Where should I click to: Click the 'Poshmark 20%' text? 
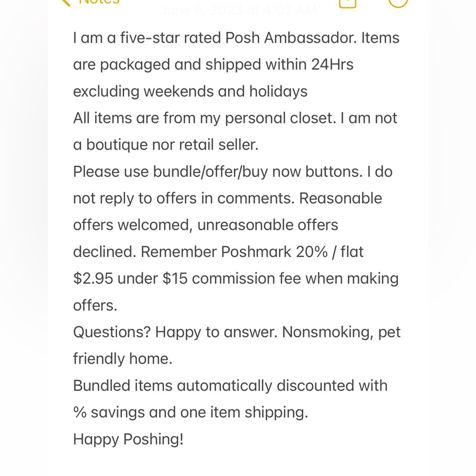click(x=274, y=251)
